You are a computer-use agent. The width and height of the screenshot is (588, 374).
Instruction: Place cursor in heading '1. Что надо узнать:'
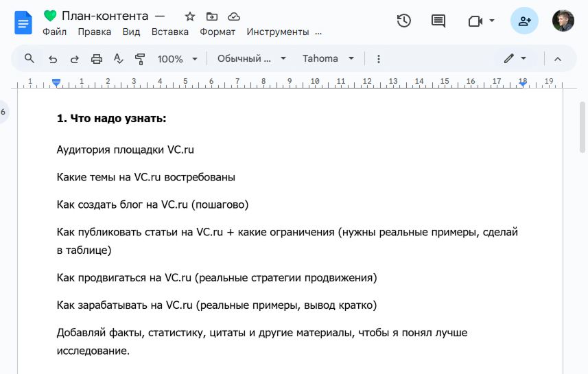tap(111, 119)
